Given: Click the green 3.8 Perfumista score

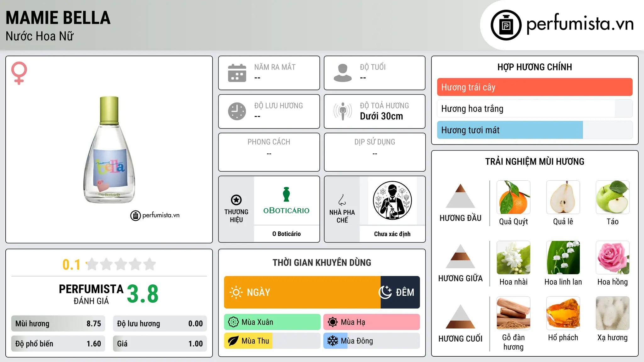Looking at the screenshot, I should tap(143, 294).
